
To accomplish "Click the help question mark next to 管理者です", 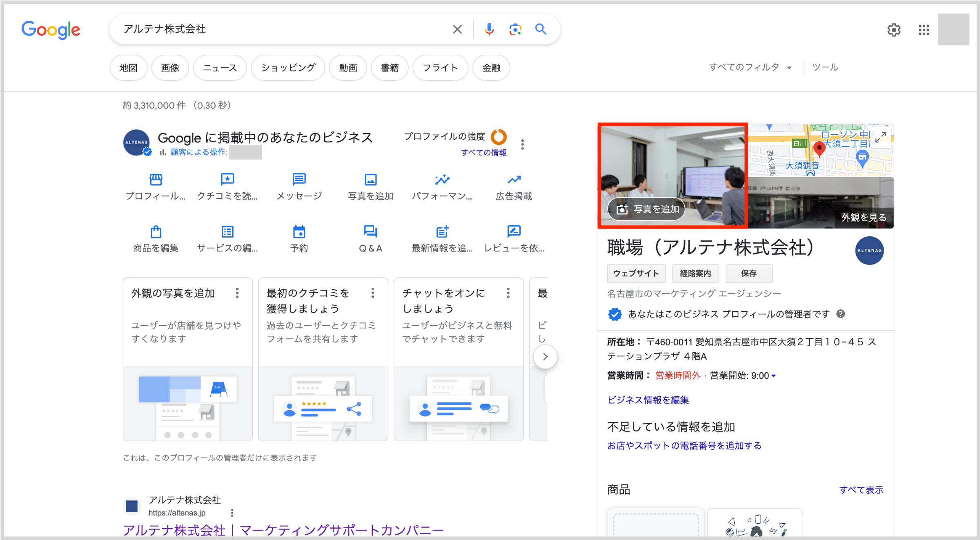I will 841,314.
